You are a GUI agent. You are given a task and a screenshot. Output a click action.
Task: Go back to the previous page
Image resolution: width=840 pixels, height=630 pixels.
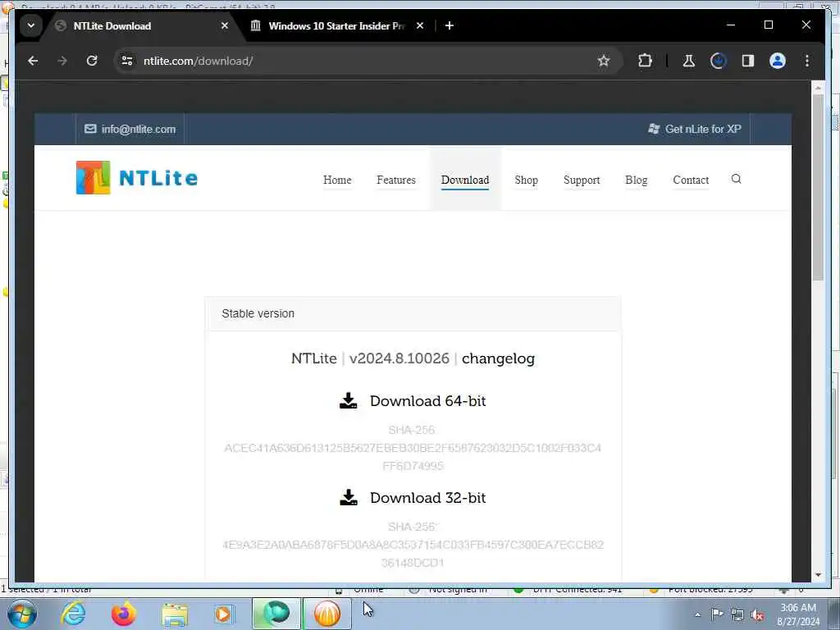coord(33,61)
